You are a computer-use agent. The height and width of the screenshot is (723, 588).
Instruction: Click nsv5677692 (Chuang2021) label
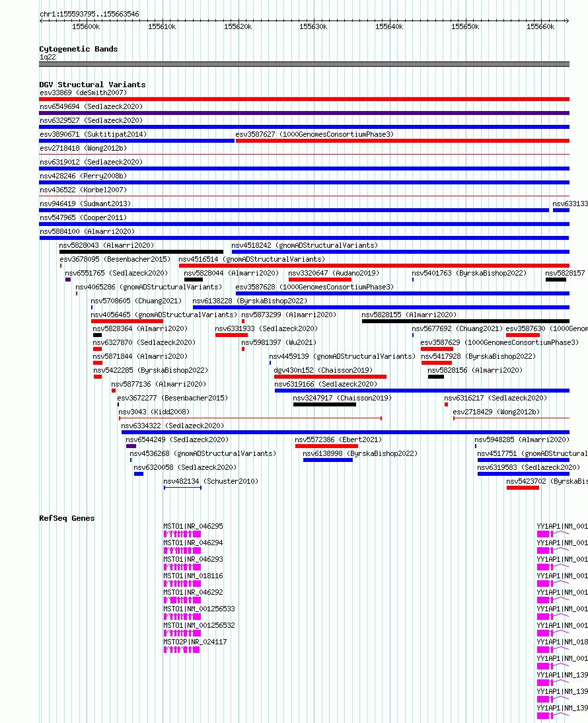(x=458, y=328)
